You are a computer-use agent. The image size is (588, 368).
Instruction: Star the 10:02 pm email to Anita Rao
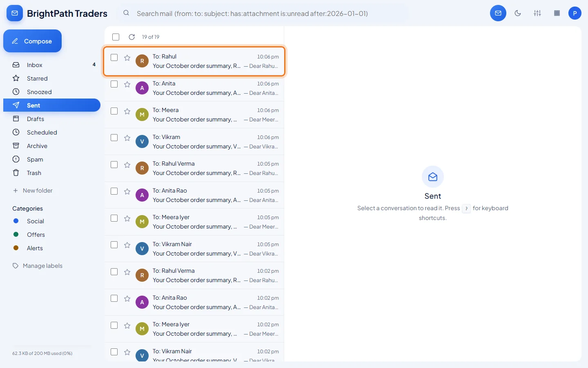click(x=127, y=298)
